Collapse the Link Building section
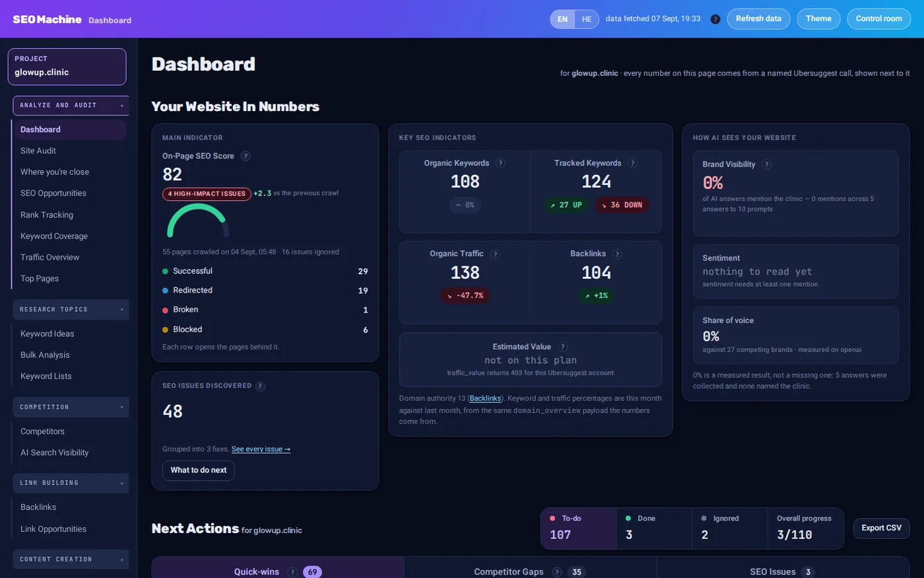 (x=71, y=484)
